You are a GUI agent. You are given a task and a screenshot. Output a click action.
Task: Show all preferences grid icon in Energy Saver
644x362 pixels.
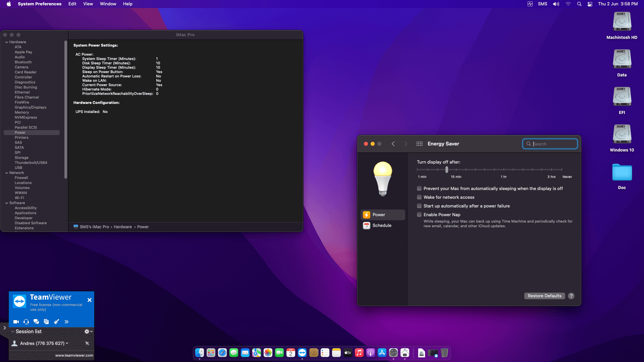pyautogui.click(x=419, y=144)
